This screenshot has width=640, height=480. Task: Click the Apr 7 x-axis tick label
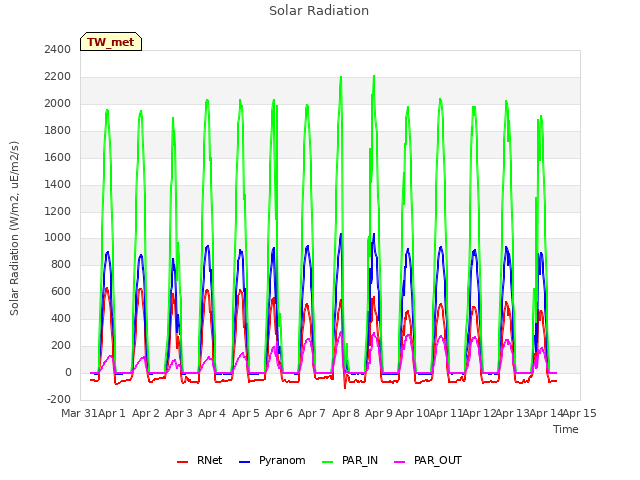point(312,413)
